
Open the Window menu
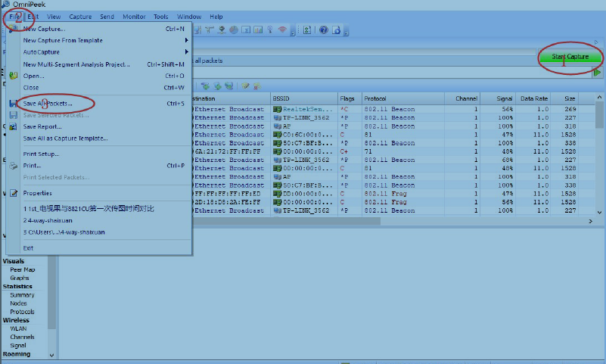tap(189, 17)
